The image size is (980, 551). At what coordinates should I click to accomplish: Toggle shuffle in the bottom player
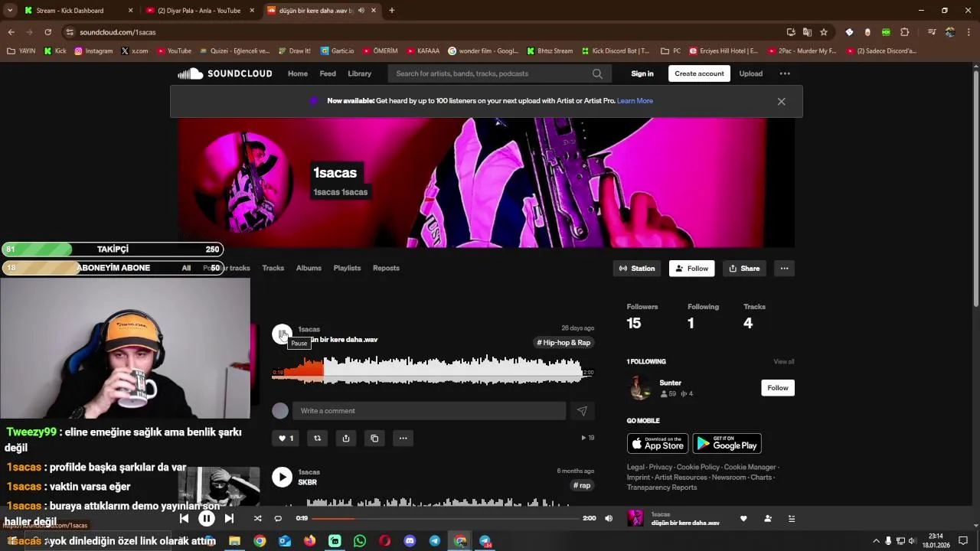[x=257, y=518]
